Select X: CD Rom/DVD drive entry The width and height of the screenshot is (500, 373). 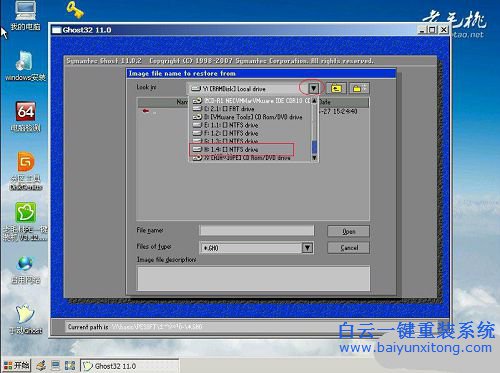coord(251,158)
